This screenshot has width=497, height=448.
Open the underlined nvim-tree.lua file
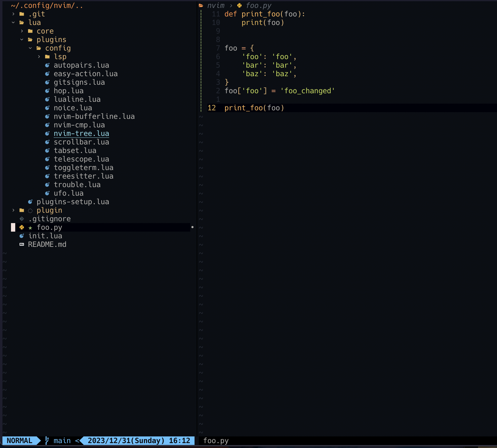81,133
